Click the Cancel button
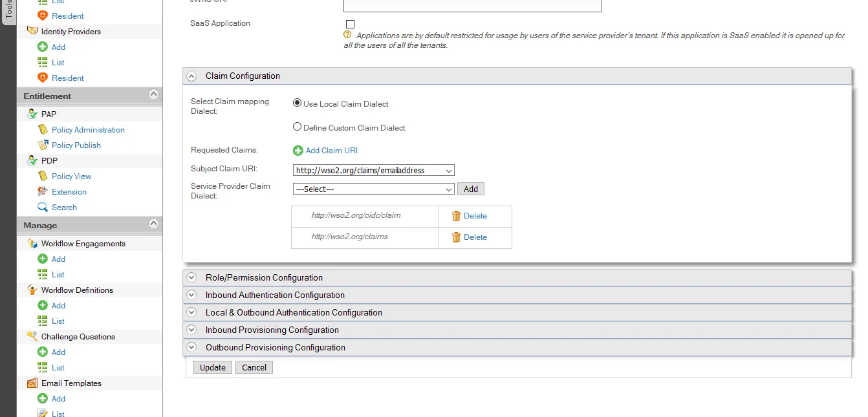 pos(254,367)
